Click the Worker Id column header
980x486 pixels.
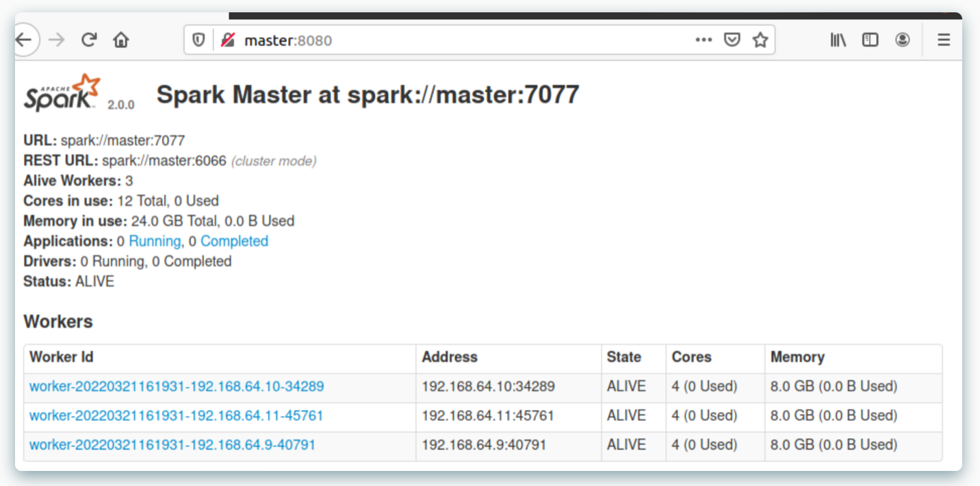(x=62, y=357)
